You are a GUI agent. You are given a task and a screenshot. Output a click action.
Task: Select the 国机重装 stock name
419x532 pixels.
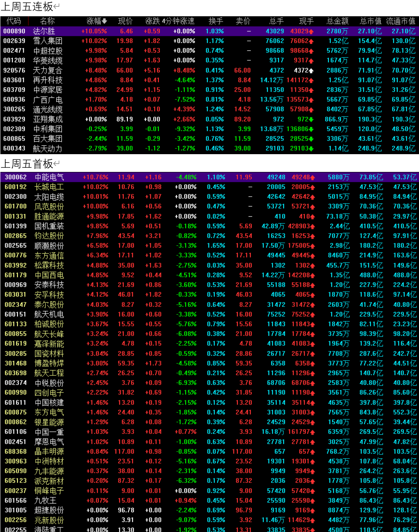pyautogui.click(x=49, y=226)
